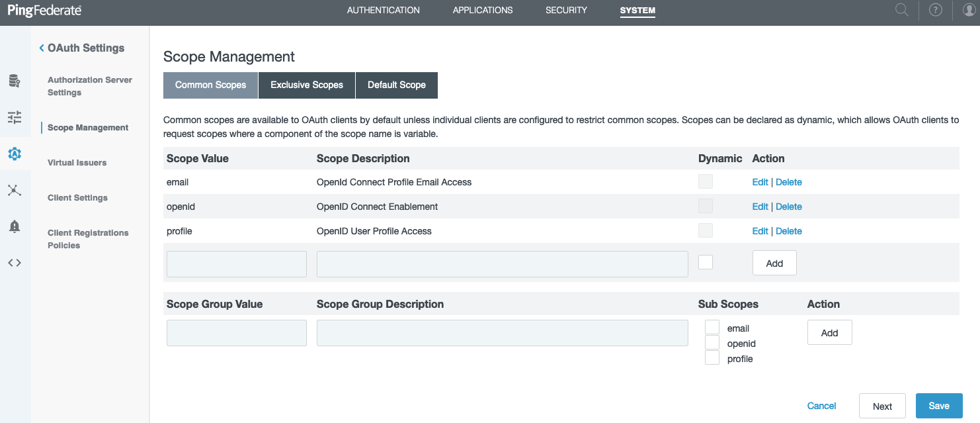Select the Server settings sidebar icon
Screen dimensions: 980x423
pyautogui.click(x=15, y=117)
